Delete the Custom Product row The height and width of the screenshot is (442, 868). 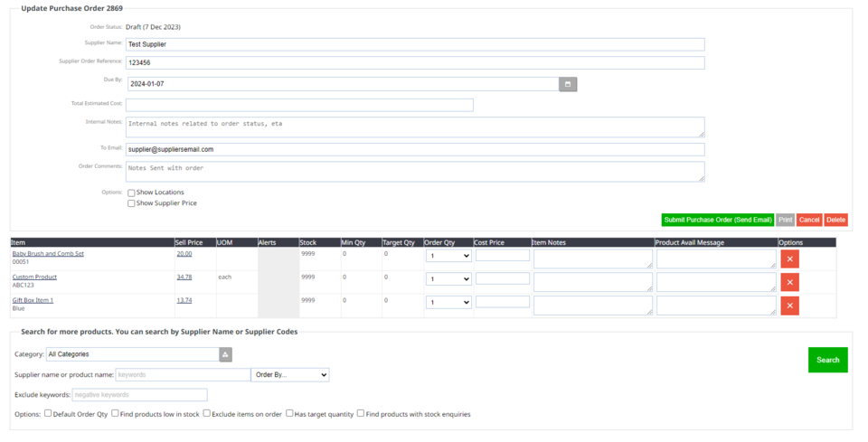pos(789,282)
